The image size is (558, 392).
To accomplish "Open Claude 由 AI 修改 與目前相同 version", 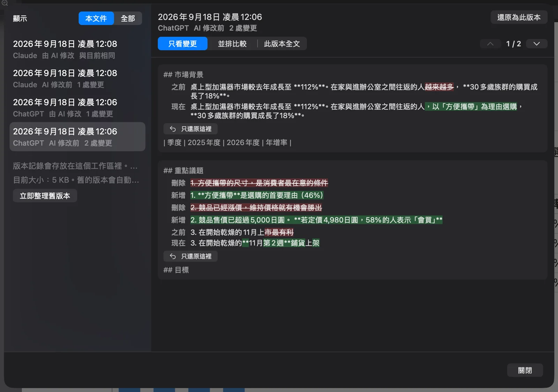I will pos(77,49).
